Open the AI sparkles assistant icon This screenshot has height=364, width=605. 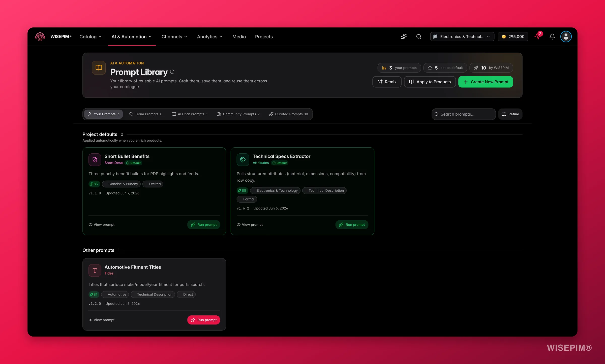coord(404,37)
